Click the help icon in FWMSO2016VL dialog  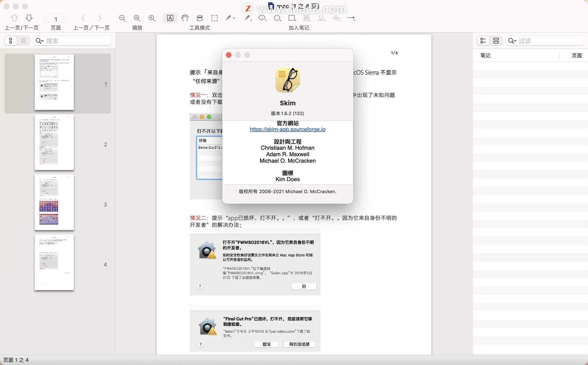(x=200, y=286)
